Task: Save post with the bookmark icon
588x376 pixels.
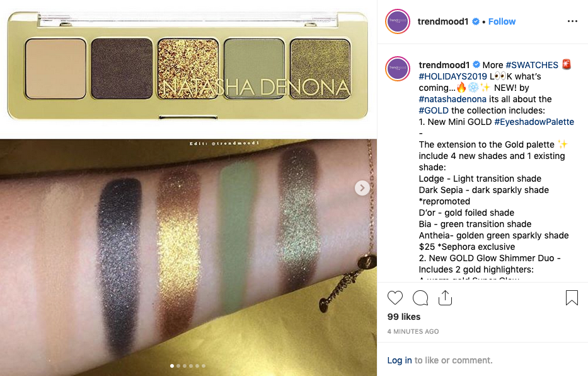Action: (572, 298)
